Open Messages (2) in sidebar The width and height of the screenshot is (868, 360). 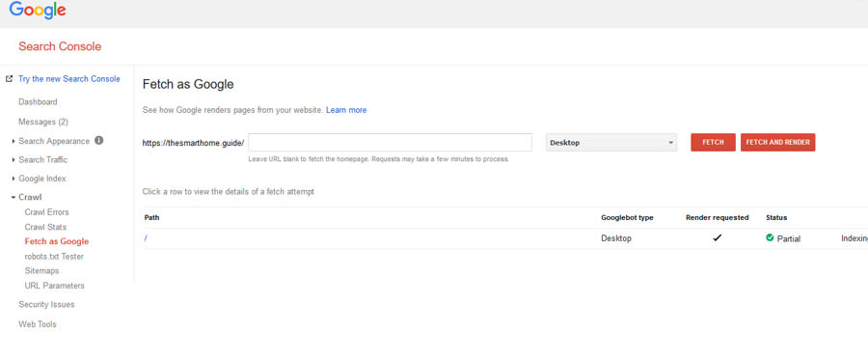[43, 122]
